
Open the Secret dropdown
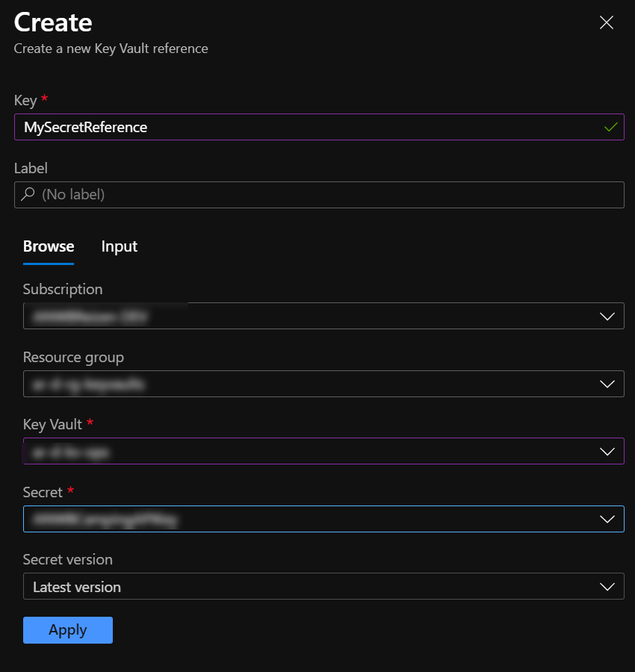pyautogui.click(x=323, y=519)
